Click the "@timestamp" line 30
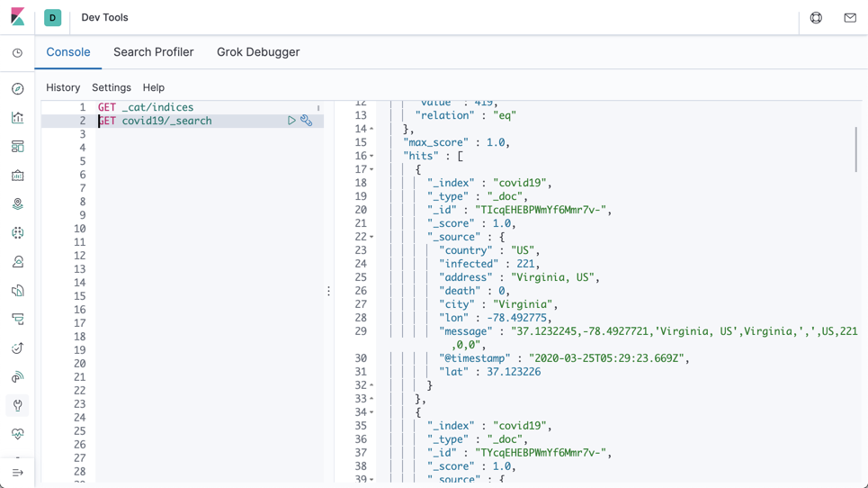This screenshot has height=488, width=868. coord(565,358)
